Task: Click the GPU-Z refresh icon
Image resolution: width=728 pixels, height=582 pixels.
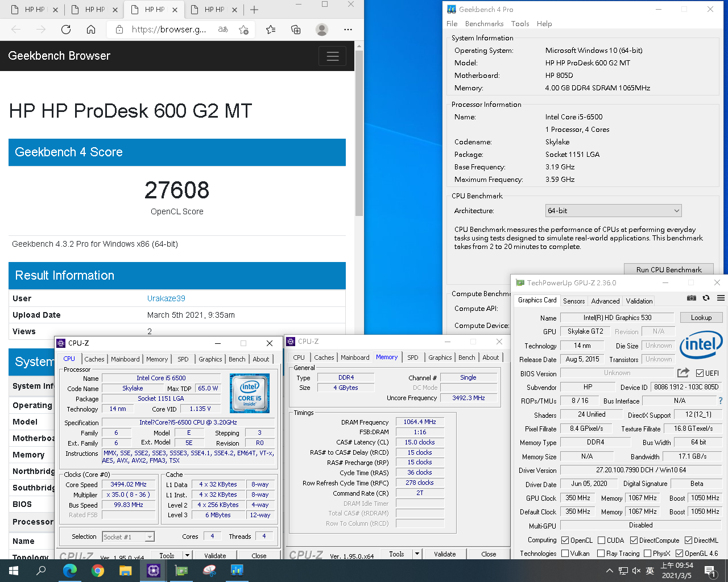Action: pos(706,298)
